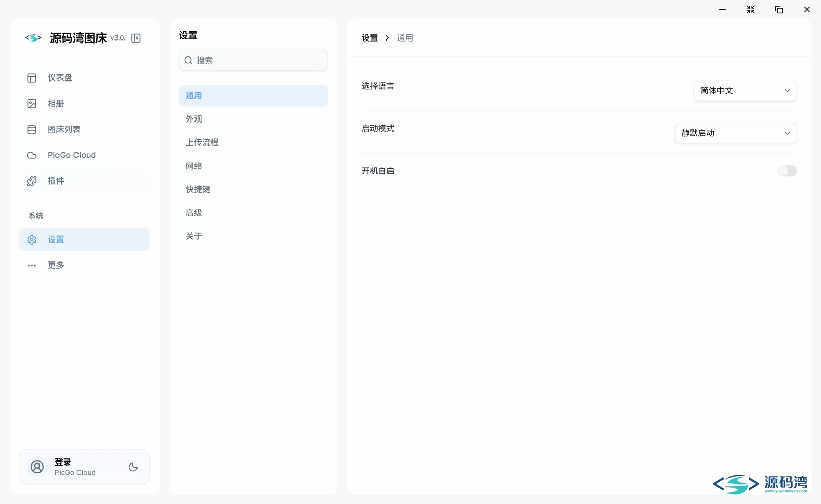Screen dimensions: 821x504
Task: Select the 通用 settings category
Action: [x=253, y=96]
